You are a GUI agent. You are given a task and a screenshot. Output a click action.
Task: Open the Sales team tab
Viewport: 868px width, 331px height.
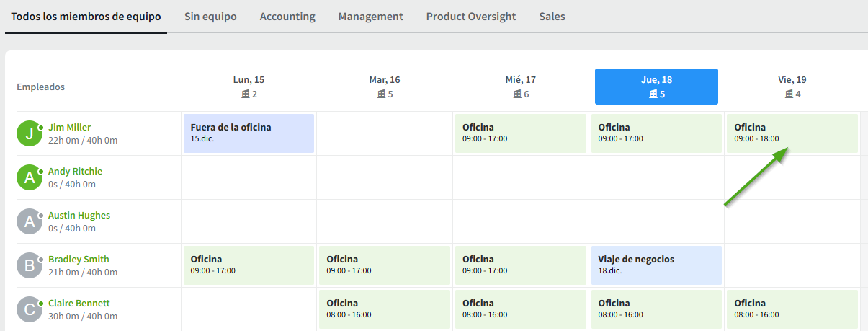pos(552,17)
